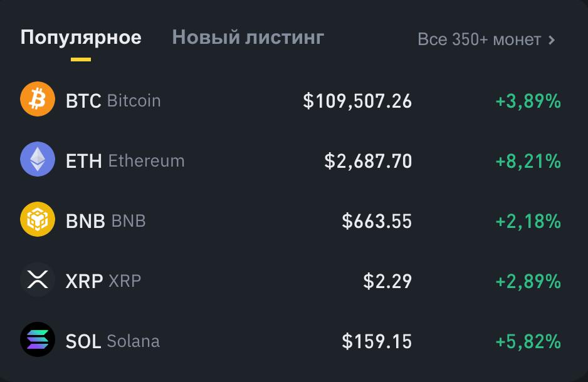Select the BTC ticker label

point(83,101)
